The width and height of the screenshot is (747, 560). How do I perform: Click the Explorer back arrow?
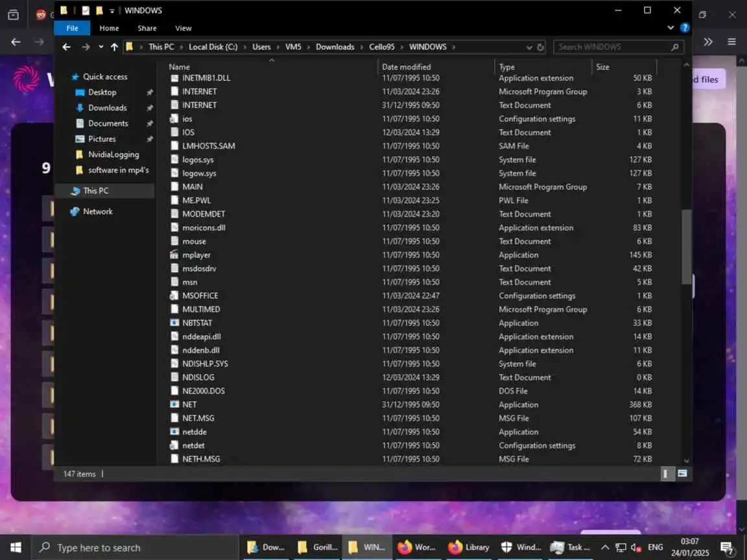(x=67, y=47)
